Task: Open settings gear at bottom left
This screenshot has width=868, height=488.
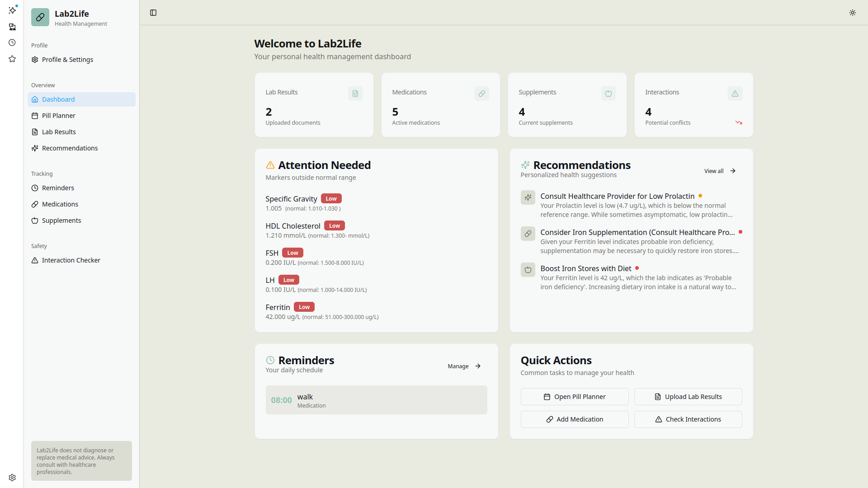Action: (12, 478)
